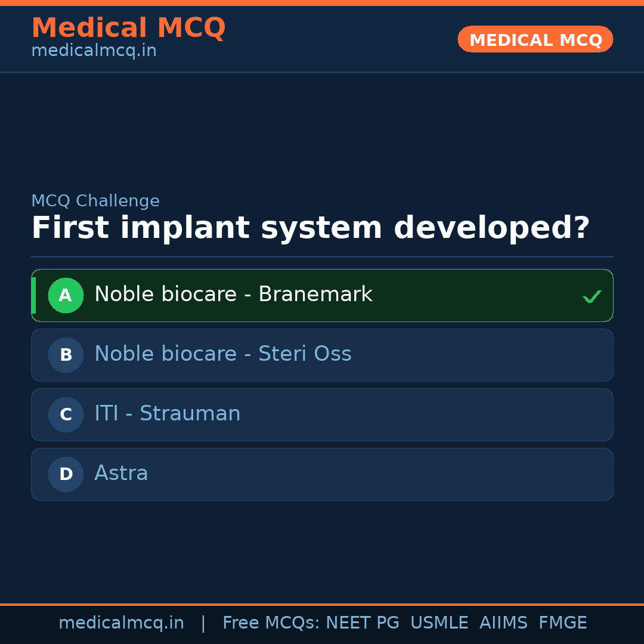This screenshot has width=644, height=644.
Task: Click the Medical MCQ logo text
Action: pos(128,28)
